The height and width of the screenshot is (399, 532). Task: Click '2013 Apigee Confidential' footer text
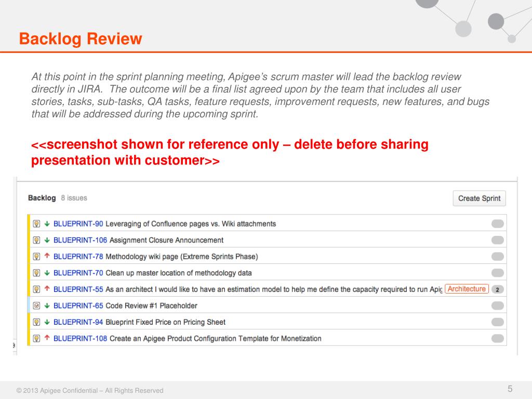coord(90,391)
